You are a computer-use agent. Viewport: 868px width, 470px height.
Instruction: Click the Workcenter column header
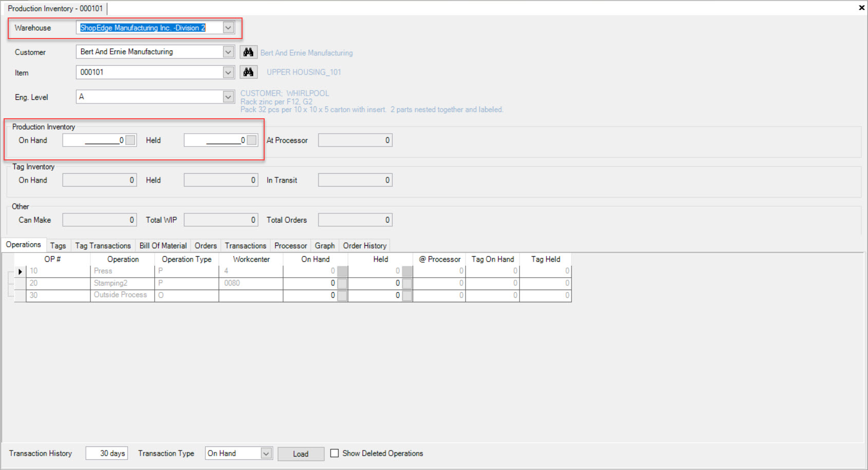(251, 259)
